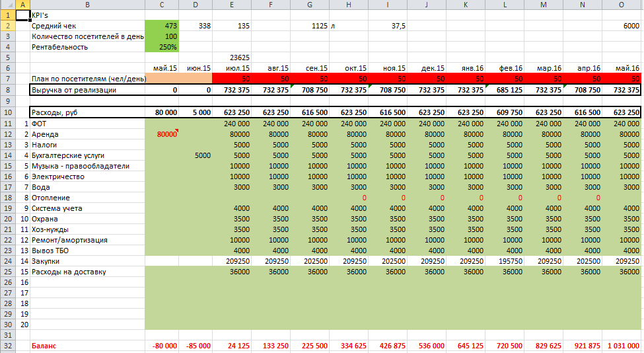Click the 6000 value in row 2
The width and height of the screenshot is (644, 353).
[x=622, y=26]
